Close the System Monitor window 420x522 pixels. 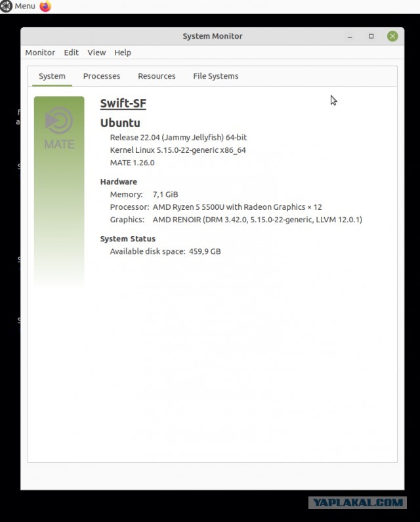tap(392, 36)
